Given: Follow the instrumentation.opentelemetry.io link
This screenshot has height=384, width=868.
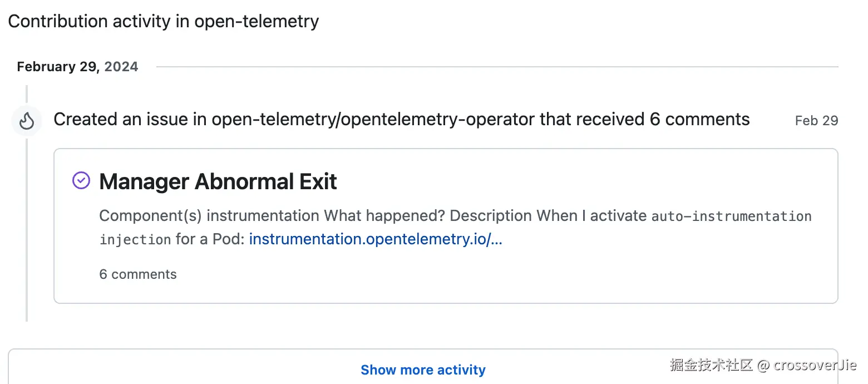Looking at the screenshot, I should tap(376, 239).
